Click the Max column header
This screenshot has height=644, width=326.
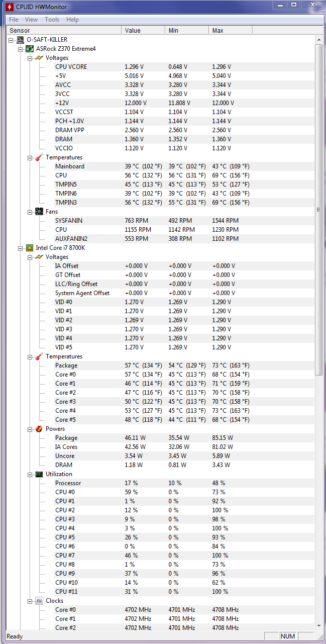(231, 31)
